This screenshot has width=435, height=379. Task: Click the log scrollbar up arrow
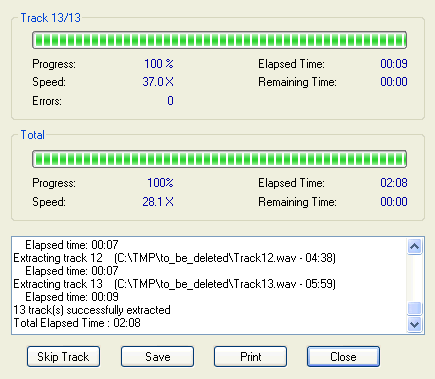point(414,247)
